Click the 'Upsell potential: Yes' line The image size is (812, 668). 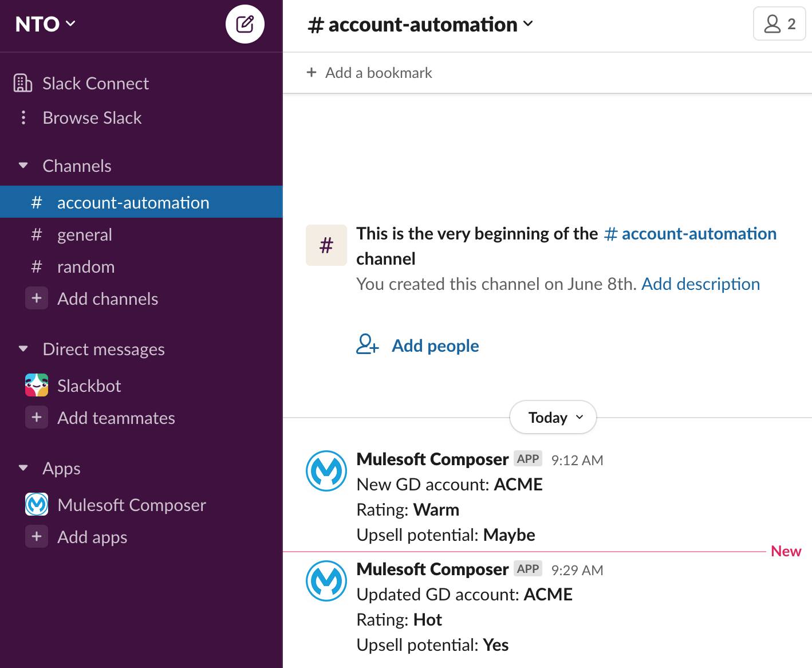pos(432,645)
